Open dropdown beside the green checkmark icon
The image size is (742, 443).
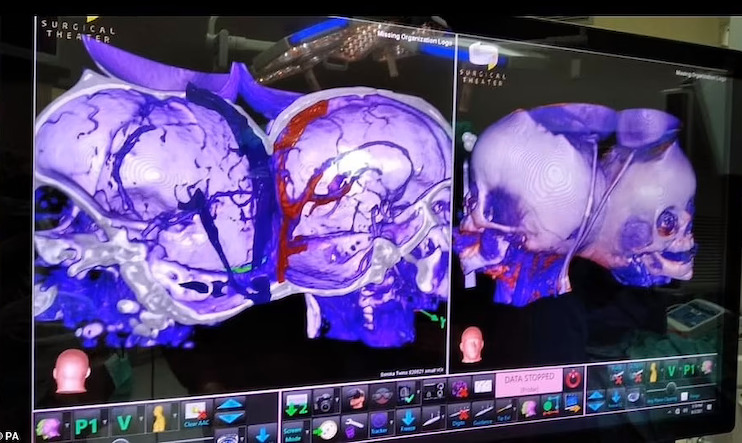pyautogui.click(x=418, y=393)
